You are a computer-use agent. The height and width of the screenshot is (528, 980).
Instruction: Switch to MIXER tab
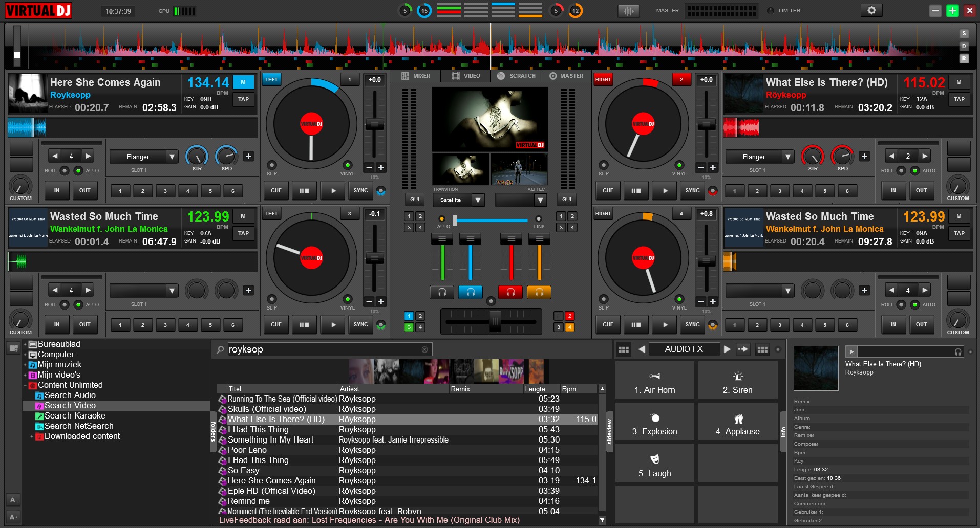tap(416, 76)
